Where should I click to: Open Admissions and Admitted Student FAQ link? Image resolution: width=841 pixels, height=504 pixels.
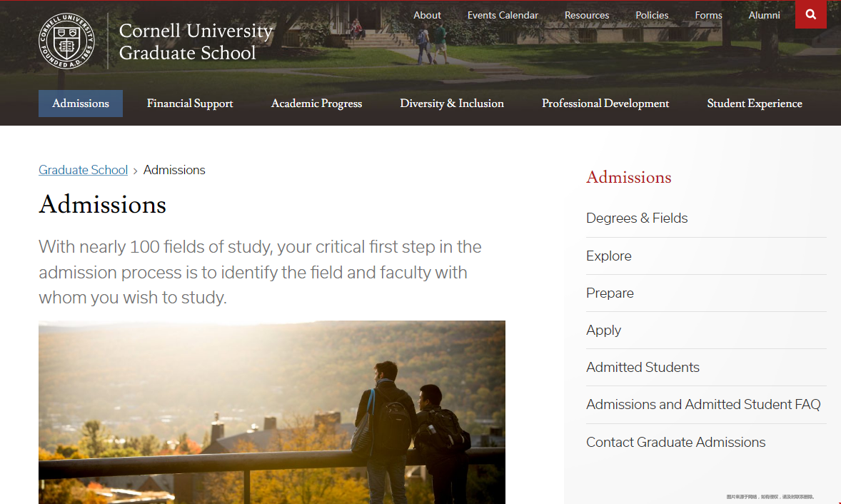click(x=703, y=404)
